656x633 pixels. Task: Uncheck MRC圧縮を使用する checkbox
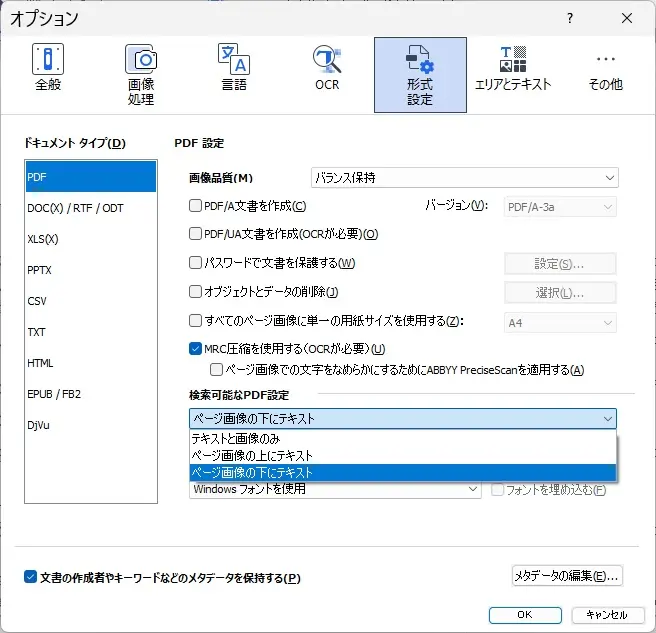click(x=195, y=349)
